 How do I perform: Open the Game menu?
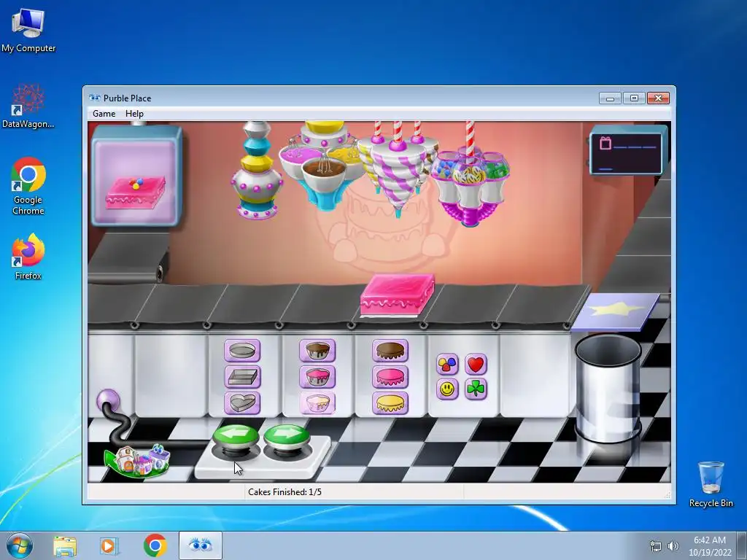coord(104,114)
